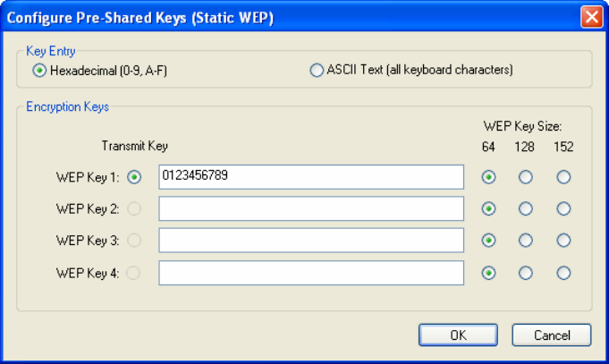609x364 pixels.
Task: Select 128-bit size for WEP Key 1
Action: (526, 177)
